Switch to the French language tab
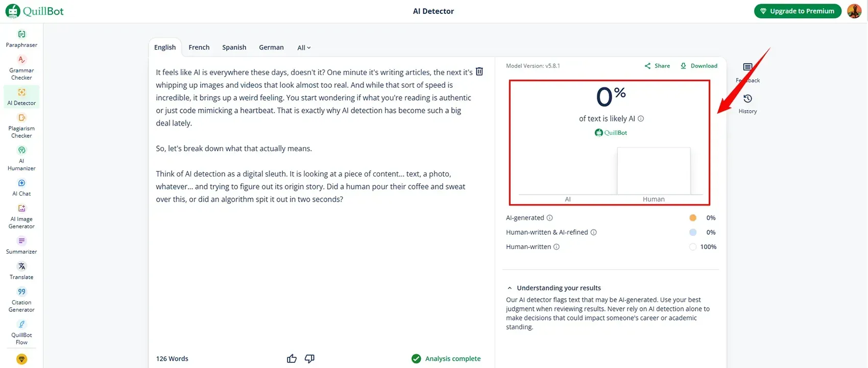The width and height of the screenshot is (868, 368). point(199,47)
